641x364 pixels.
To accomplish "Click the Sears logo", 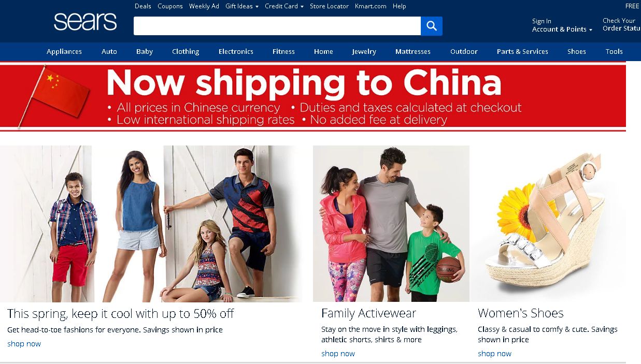I will (85, 22).
